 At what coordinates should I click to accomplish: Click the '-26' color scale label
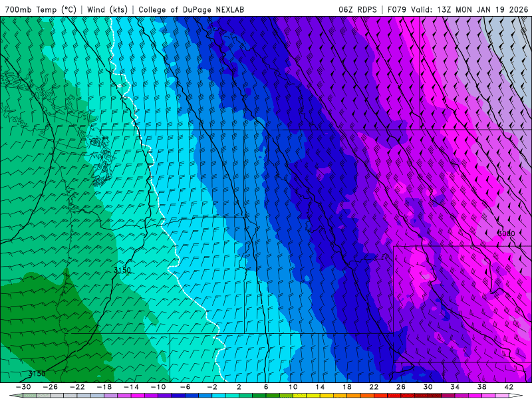pyautogui.click(x=51, y=387)
